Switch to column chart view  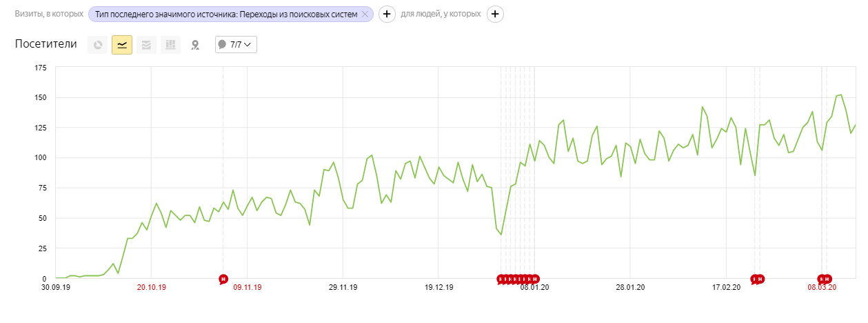[170, 45]
